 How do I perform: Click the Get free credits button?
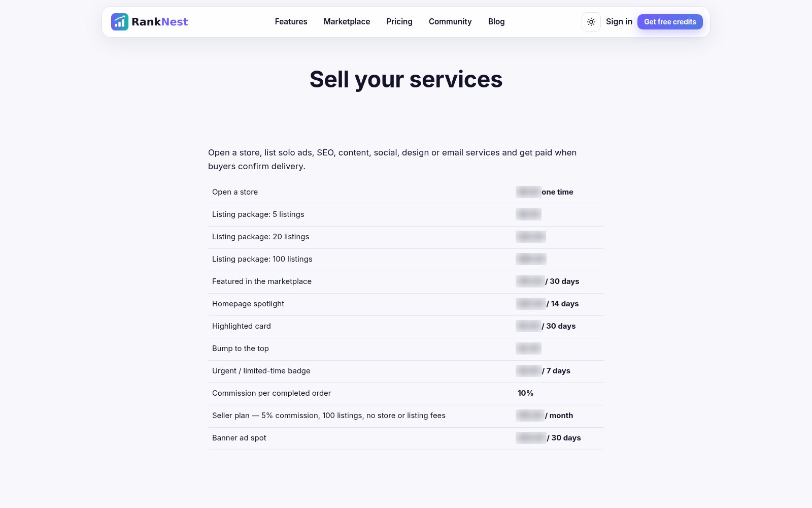click(x=670, y=22)
